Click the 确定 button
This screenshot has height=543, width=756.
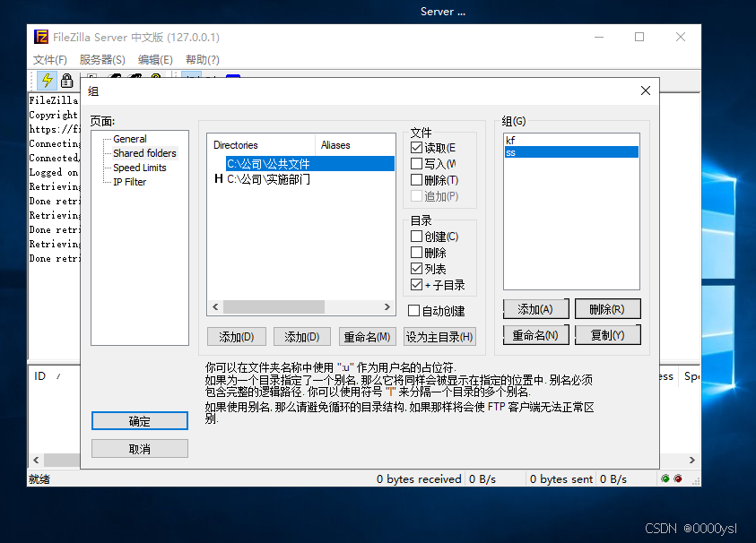coord(140,420)
